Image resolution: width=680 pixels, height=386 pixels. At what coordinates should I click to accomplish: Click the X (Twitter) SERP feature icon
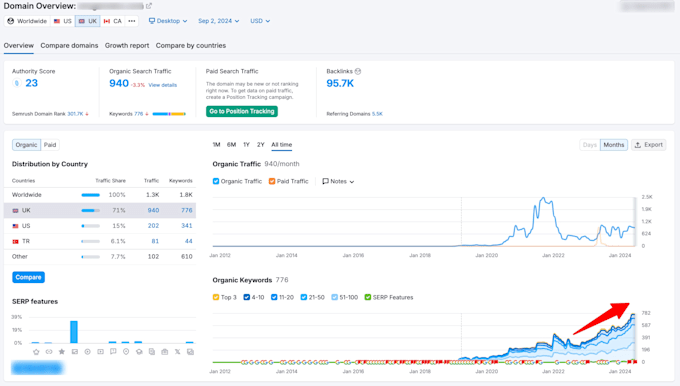tap(177, 352)
